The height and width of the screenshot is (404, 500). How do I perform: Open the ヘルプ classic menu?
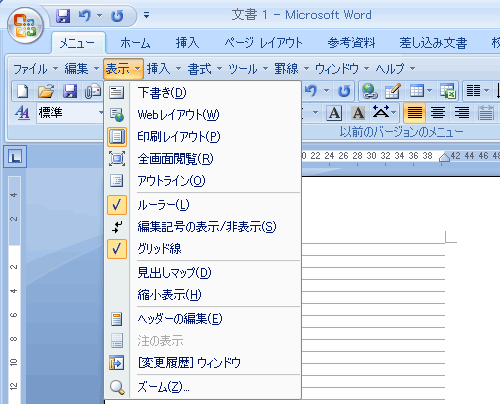(395, 69)
